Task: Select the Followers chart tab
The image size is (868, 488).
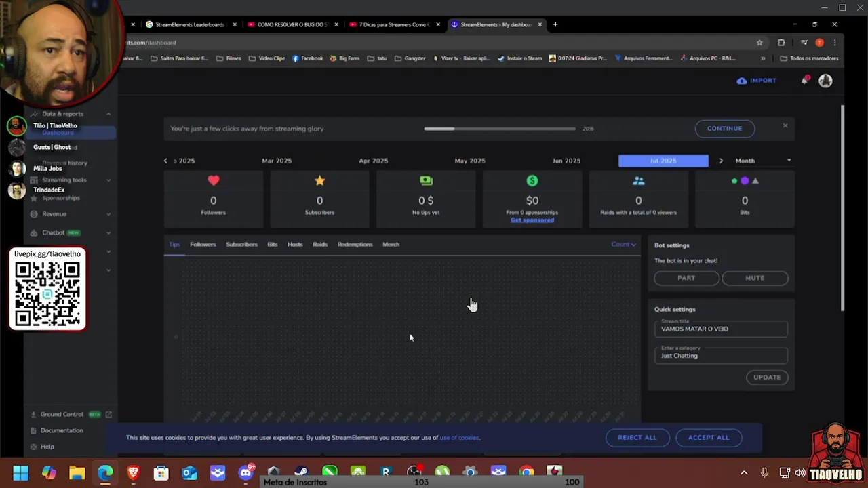Action: (x=203, y=244)
